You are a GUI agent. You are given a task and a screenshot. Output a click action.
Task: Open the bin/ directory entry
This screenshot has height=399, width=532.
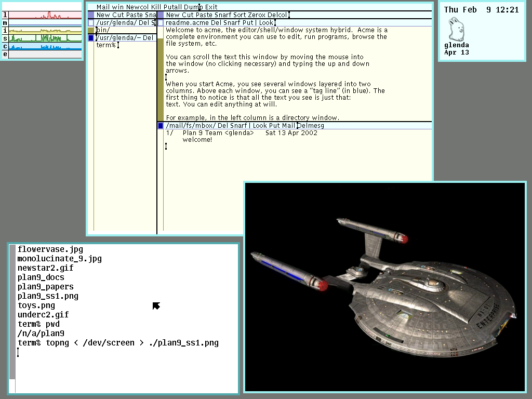pyautogui.click(x=103, y=30)
